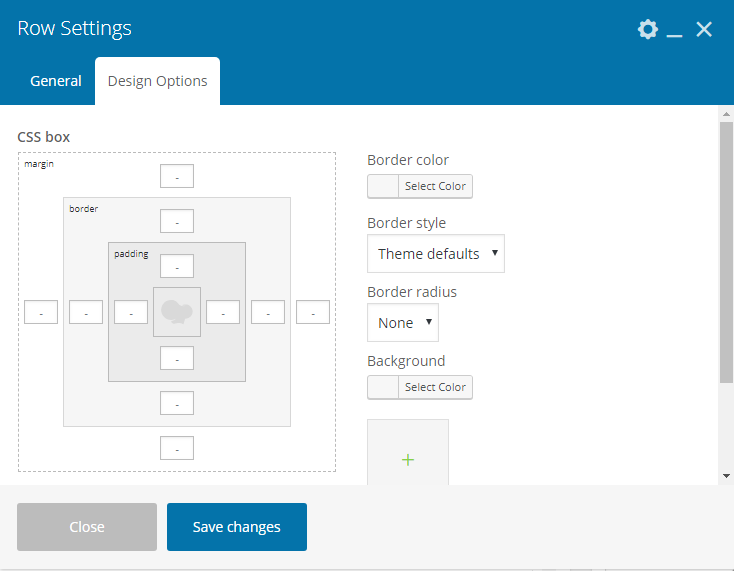
Task: Focus the right padding input field
Action: point(223,312)
